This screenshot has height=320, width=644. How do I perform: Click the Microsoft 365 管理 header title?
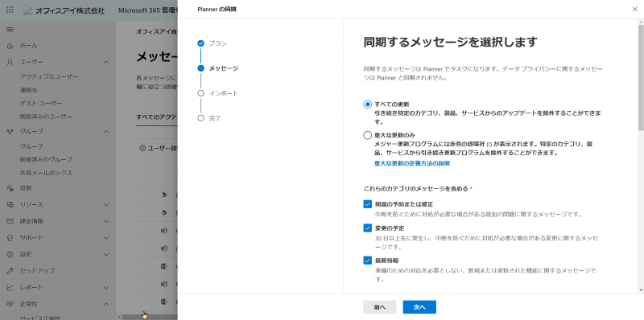pyautogui.click(x=148, y=10)
